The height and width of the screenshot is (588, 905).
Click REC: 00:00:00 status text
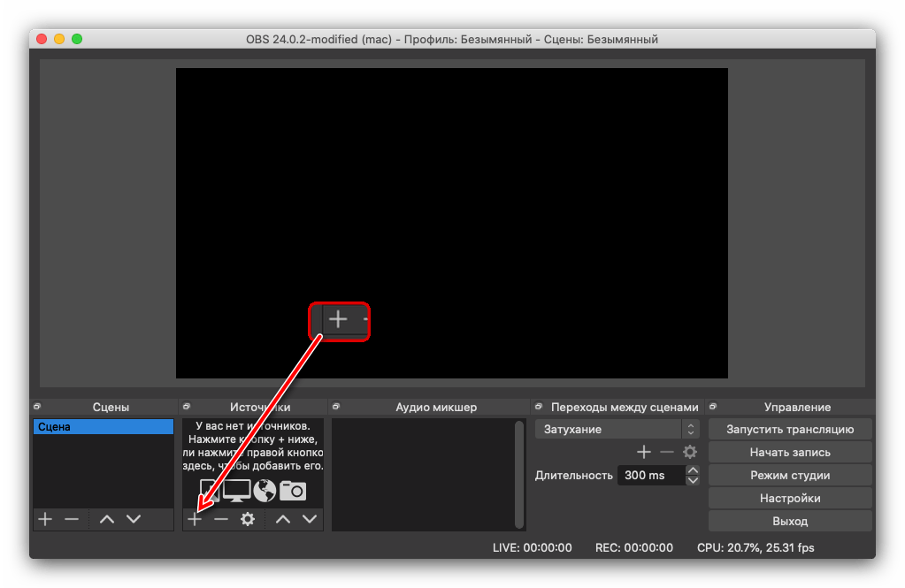coord(633,547)
